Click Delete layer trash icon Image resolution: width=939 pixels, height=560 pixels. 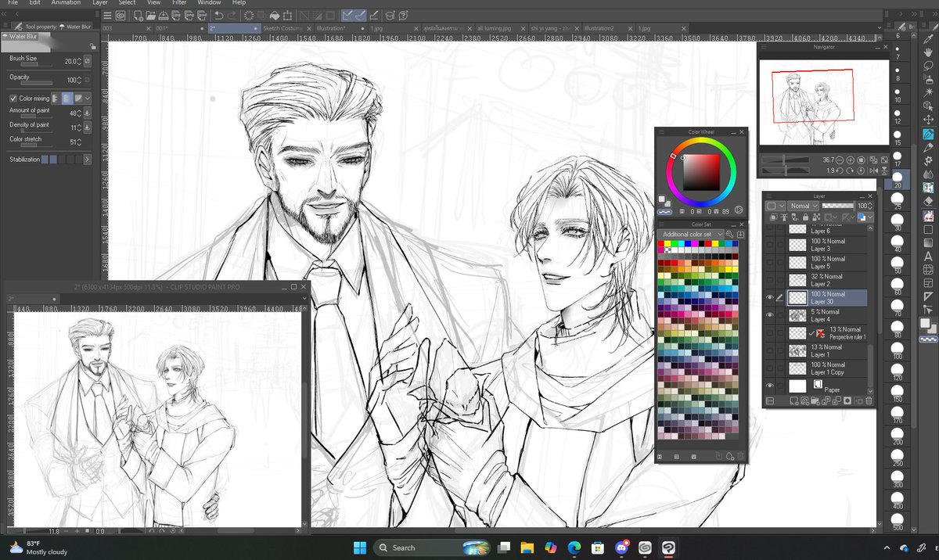tap(869, 401)
